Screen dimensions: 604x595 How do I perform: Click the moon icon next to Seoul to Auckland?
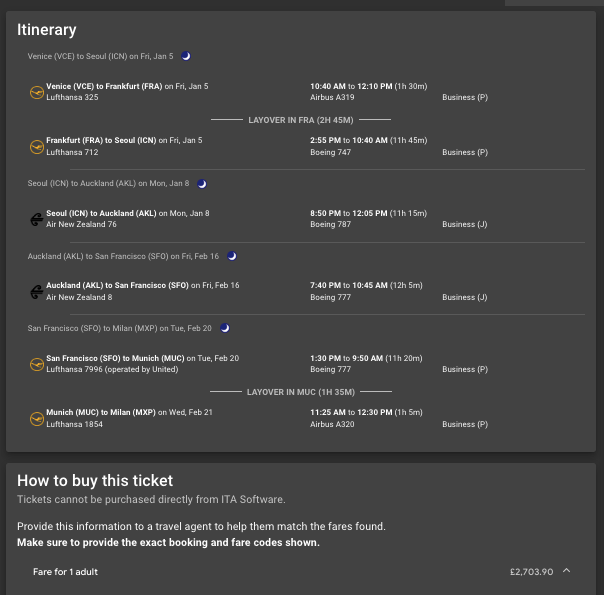coord(202,184)
